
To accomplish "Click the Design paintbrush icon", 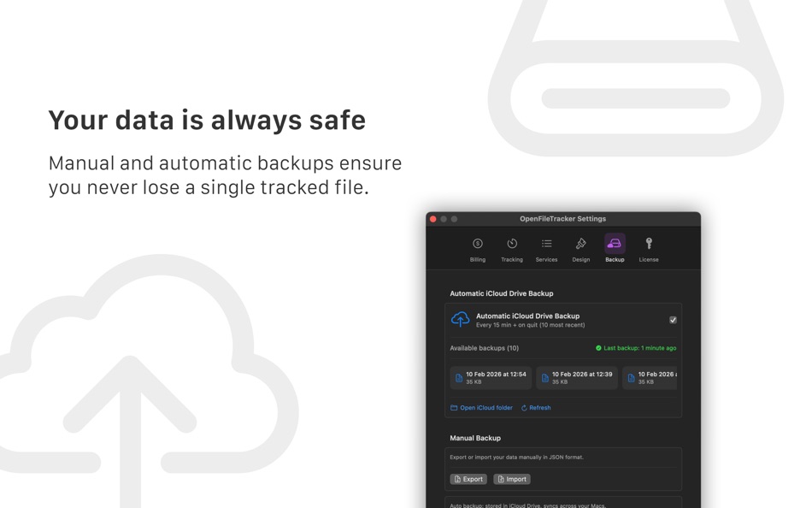I will click(580, 245).
